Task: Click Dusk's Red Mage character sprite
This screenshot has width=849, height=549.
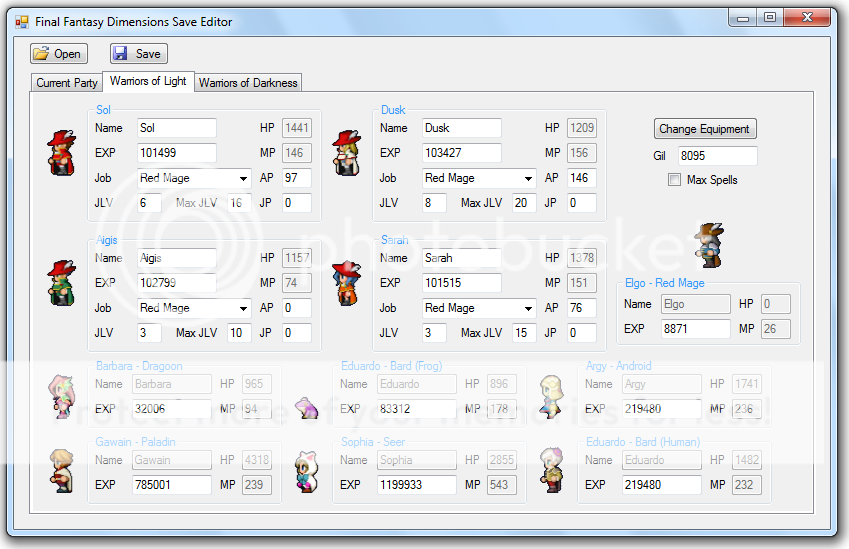Action: (346, 152)
